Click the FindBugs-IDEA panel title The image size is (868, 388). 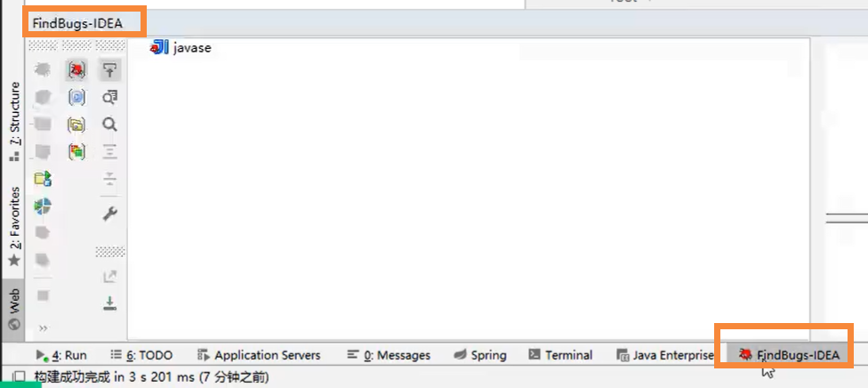(77, 24)
